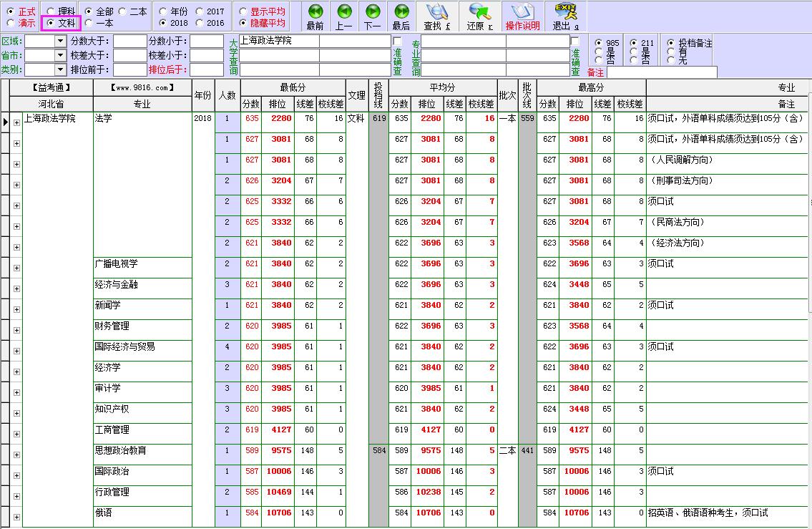The height and width of the screenshot is (529, 812).
Task: Expand the 行政管理 row
Action: pos(16,496)
